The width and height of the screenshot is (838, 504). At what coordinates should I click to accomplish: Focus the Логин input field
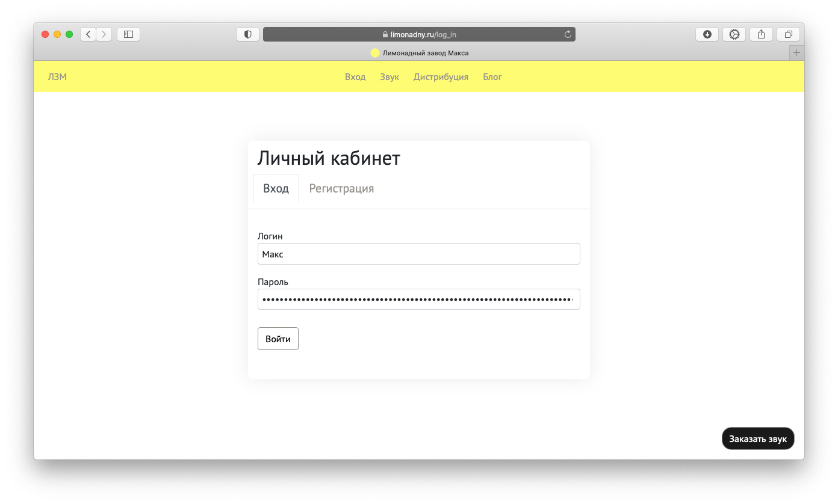pos(418,254)
